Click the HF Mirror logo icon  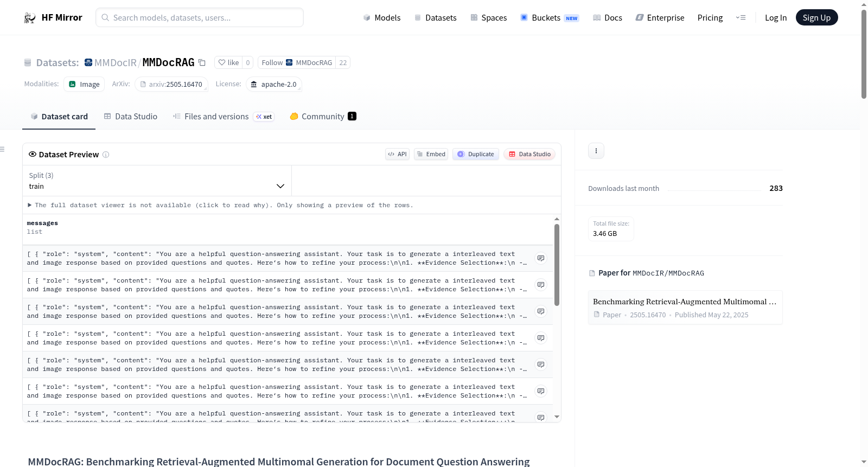click(x=30, y=18)
